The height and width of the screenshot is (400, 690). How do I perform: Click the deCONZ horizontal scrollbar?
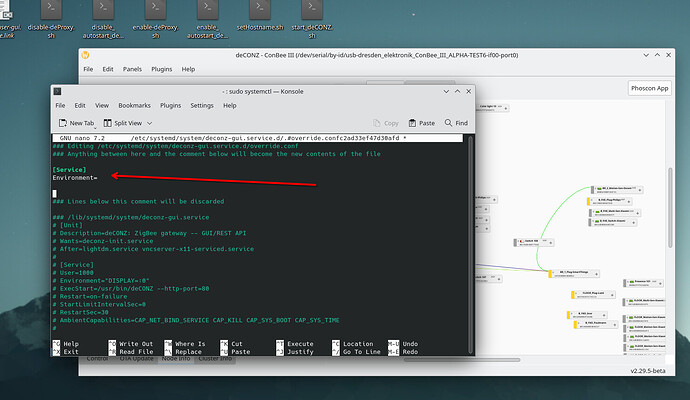[462, 360]
